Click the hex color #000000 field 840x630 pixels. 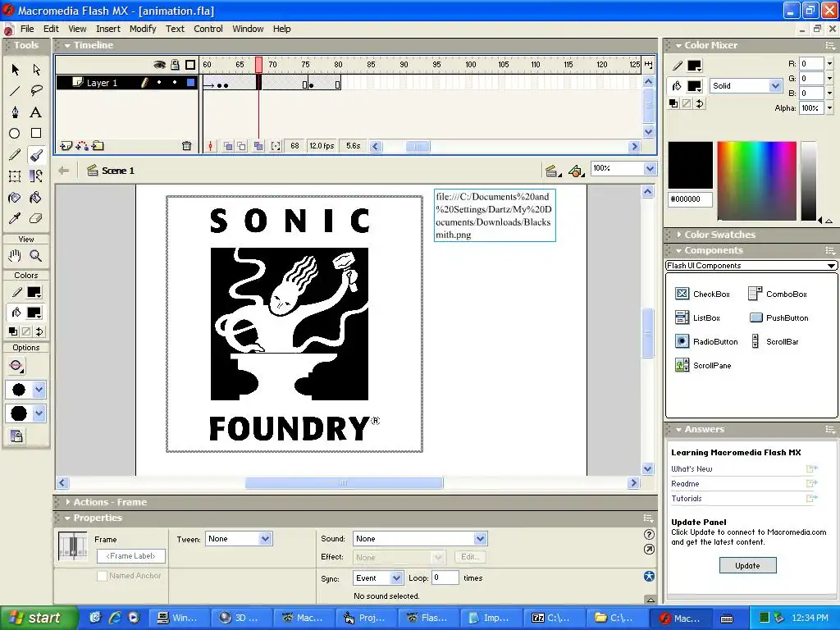pyautogui.click(x=690, y=199)
